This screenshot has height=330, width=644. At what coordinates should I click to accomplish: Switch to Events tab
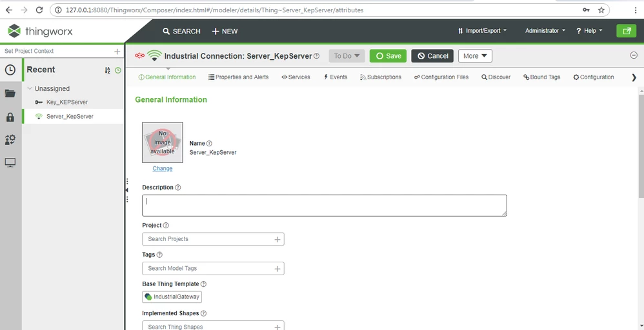coord(335,77)
